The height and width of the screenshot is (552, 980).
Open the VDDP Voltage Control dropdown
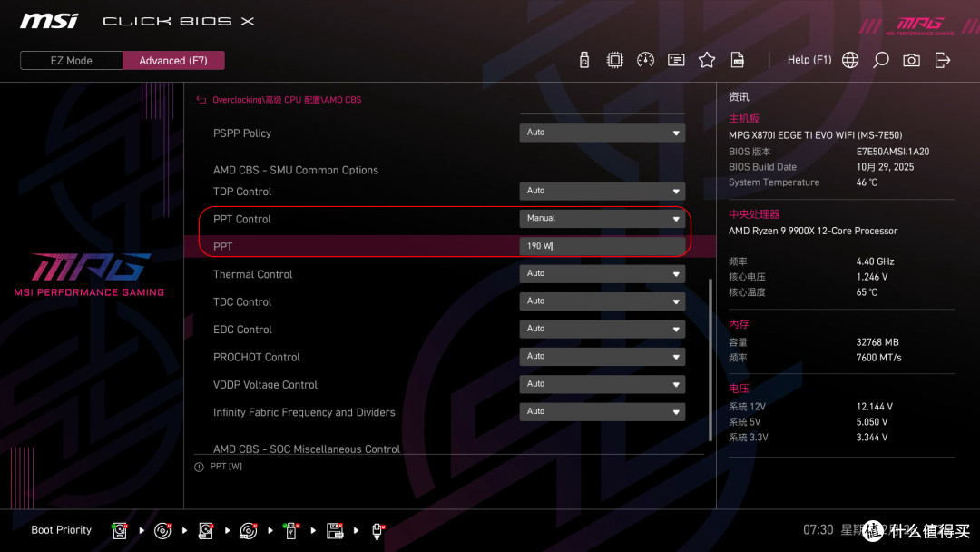click(602, 383)
